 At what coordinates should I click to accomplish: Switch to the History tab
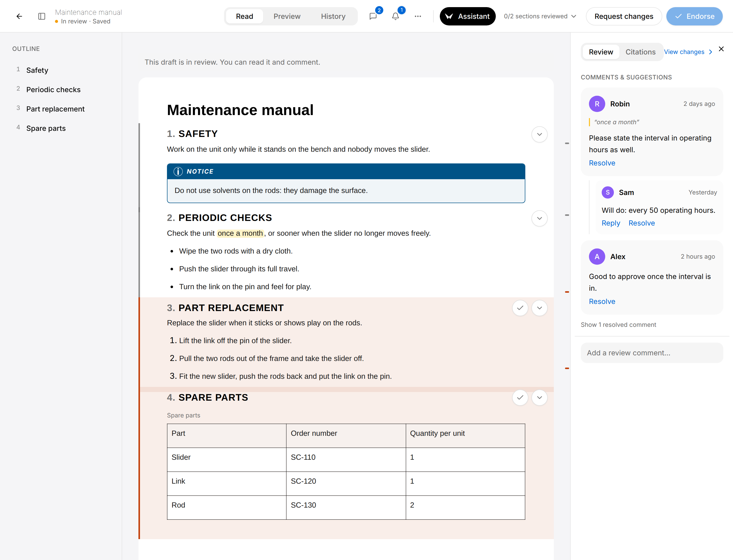click(333, 16)
